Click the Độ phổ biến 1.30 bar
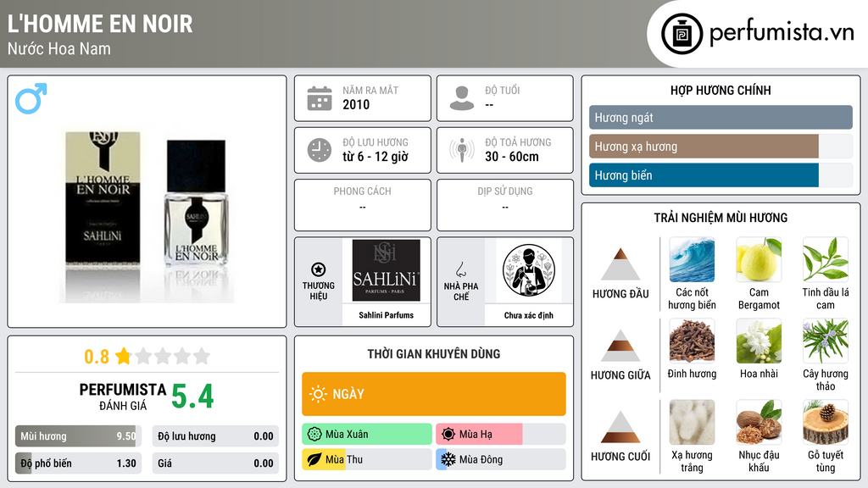This screenshot has height=488, width=868. click(78, 463)
